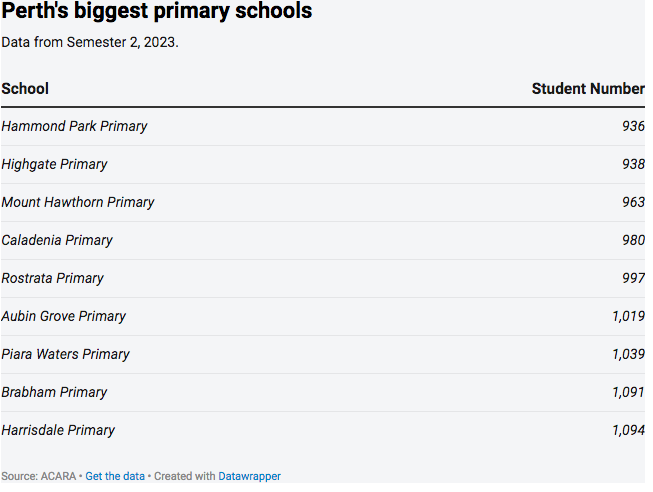The height and width of the screenshot is (492, 653).
Task: Click the Rostrata Primary school name
Action: pyautogui.click(x=52, y=279)
